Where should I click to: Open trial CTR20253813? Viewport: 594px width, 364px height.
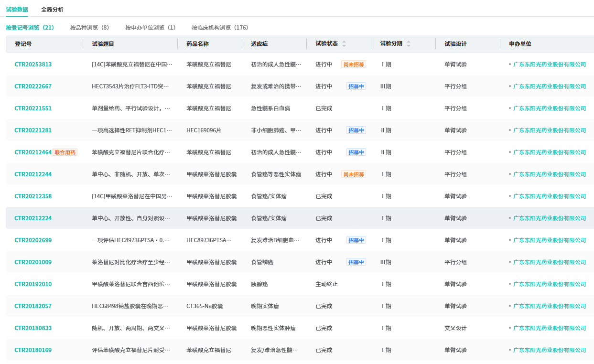tap(33, 64)
